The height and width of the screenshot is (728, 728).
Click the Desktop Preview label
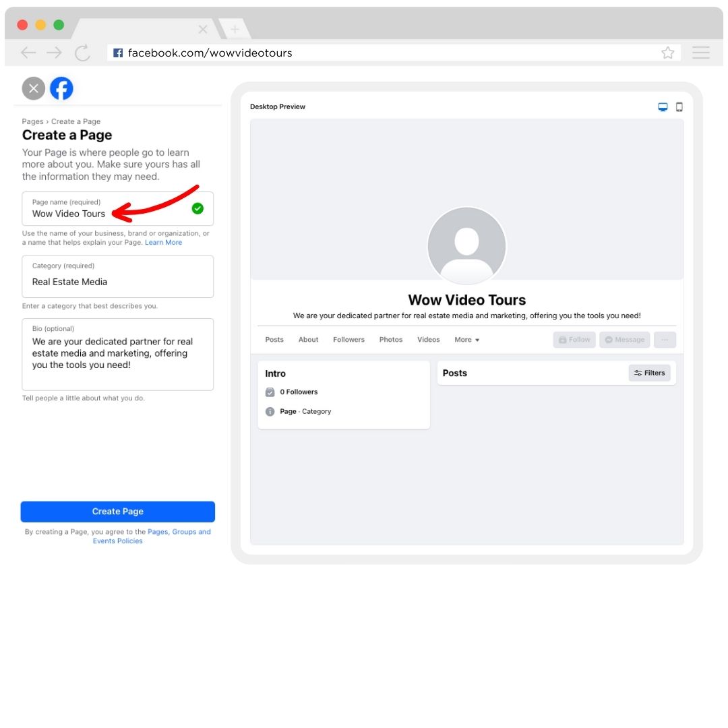point(278,107)
